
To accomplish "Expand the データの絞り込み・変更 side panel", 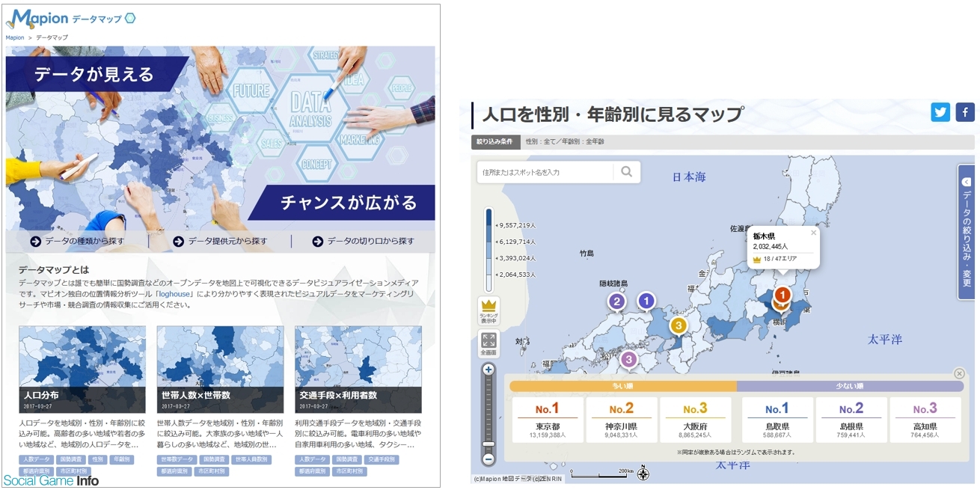I will point(967,232).
